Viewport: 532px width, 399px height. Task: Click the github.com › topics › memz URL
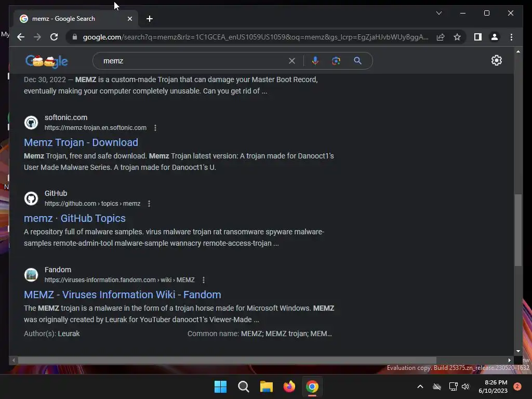pos(92,204)
